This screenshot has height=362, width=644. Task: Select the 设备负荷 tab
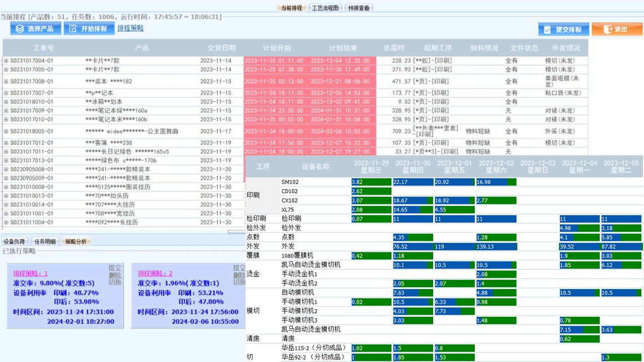coord(15,242)
